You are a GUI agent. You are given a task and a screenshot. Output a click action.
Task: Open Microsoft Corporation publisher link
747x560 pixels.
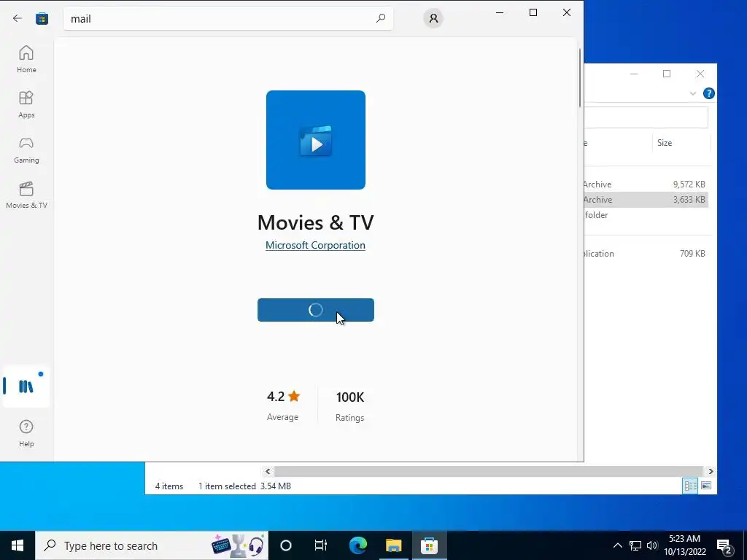(x=315, y=245)
